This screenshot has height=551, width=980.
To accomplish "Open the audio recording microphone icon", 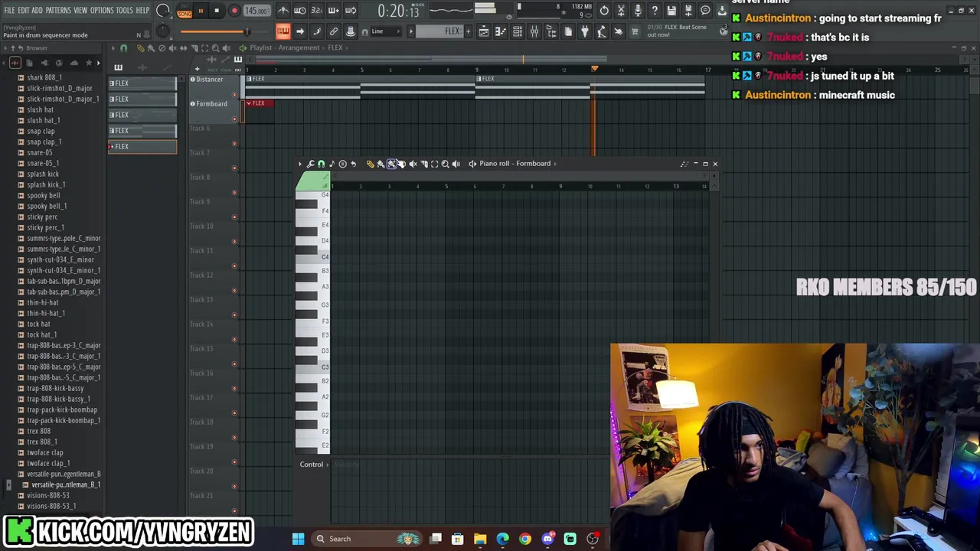I will [x=638, y=11].
